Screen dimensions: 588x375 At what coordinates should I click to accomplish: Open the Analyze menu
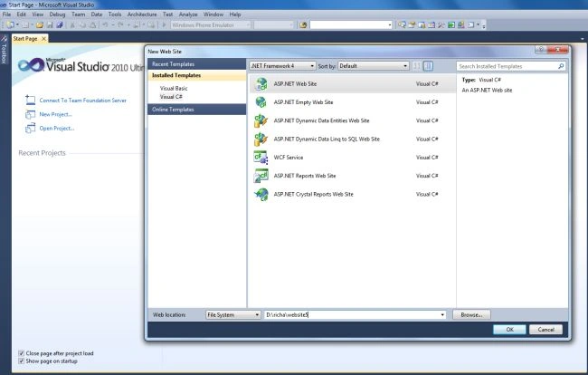pos(188,14)
